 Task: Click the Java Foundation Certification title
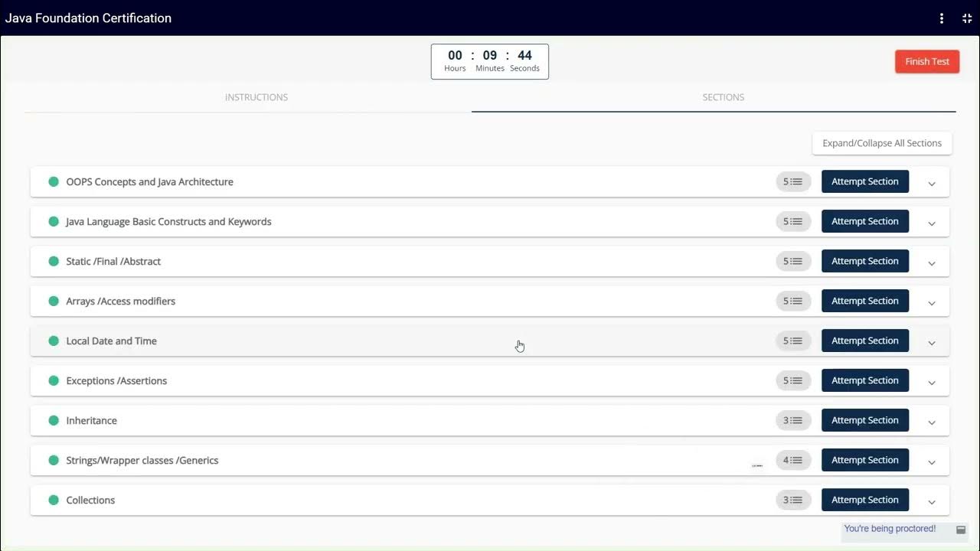point(89,18)
